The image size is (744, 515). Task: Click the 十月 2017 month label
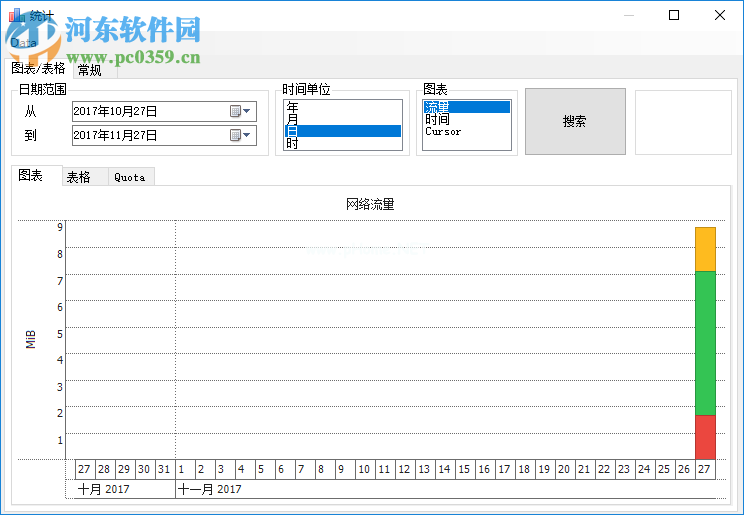click(x=103, y=489)
